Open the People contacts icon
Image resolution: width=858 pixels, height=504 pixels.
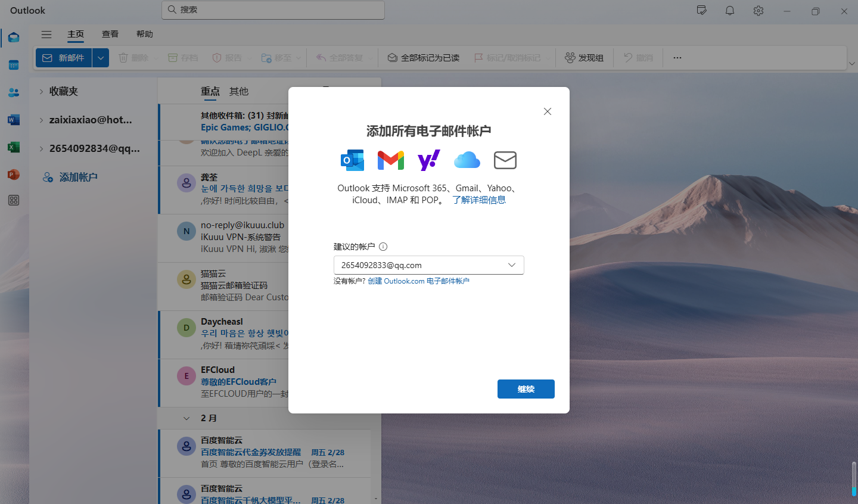[14, 92]
